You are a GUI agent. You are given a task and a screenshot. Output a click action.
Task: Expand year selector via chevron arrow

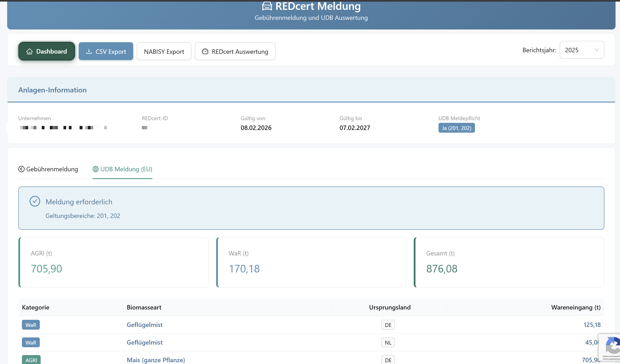pyautogui.click(x=597, y=50)
